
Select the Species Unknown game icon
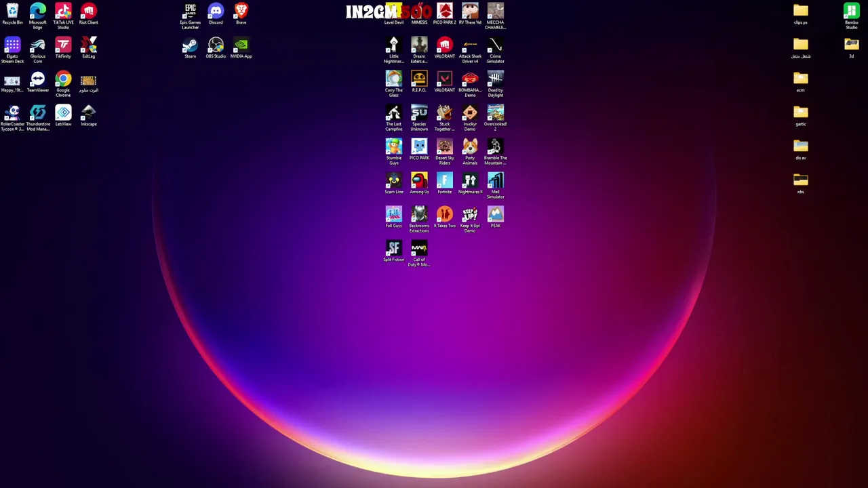[x=419, y=113]
